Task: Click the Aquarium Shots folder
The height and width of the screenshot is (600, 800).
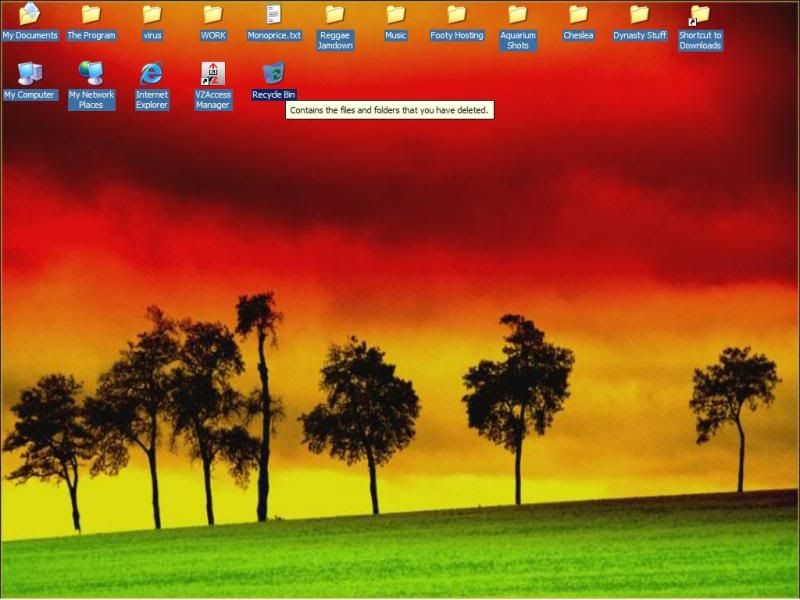Action: [518, 15]
